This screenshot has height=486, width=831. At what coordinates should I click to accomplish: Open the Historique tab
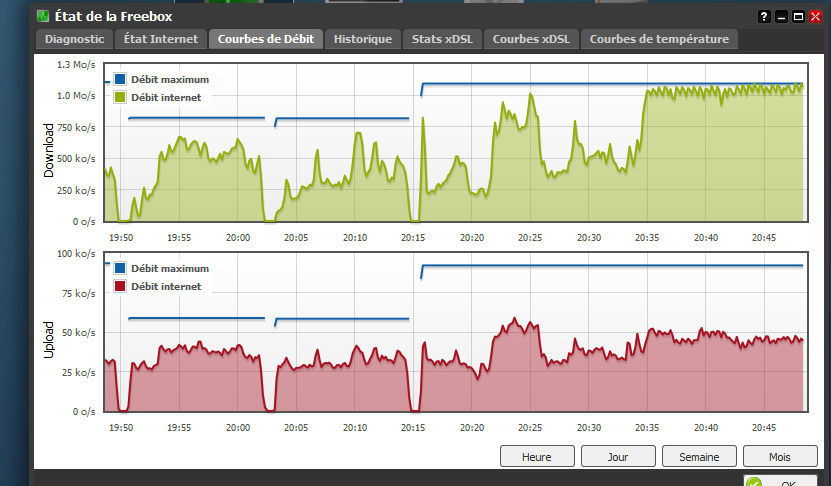click(363, 39)
